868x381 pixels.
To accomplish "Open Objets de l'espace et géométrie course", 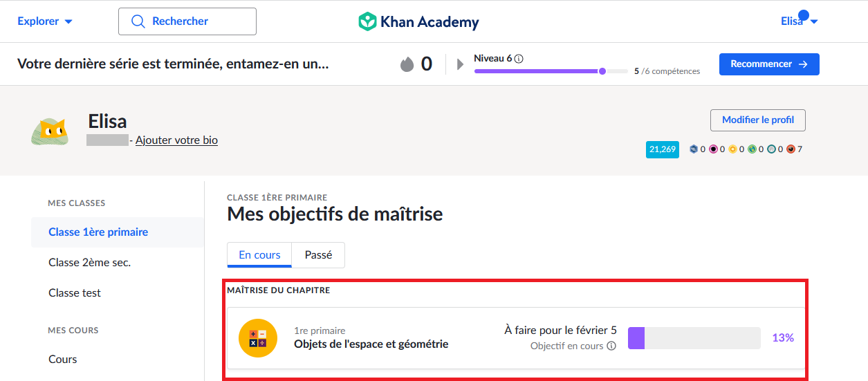I will click(x=371, y=344).
